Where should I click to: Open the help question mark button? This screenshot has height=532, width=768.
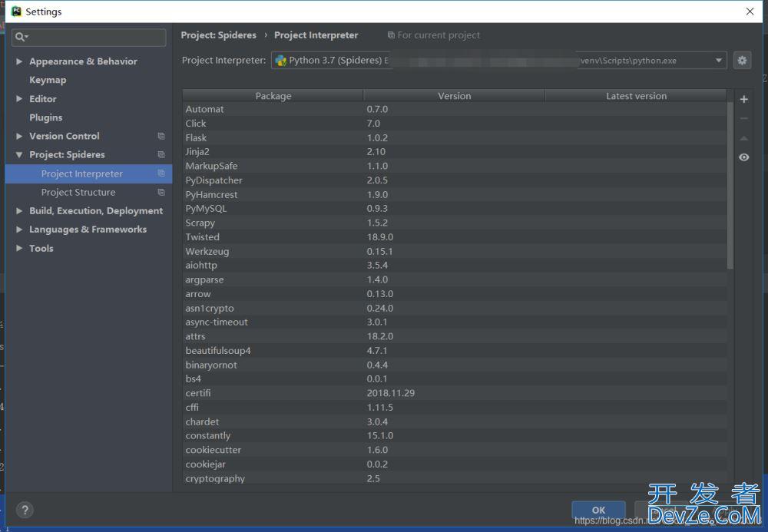click(25, 510)
